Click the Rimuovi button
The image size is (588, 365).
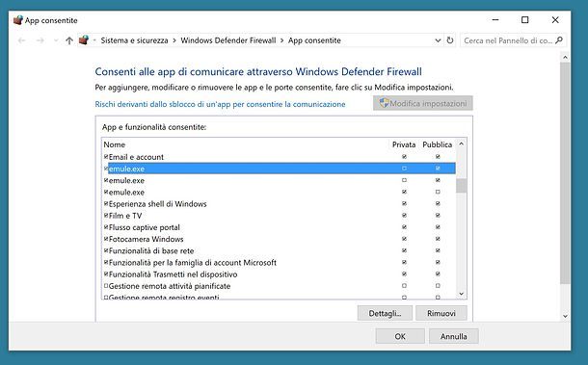(441, 313)
